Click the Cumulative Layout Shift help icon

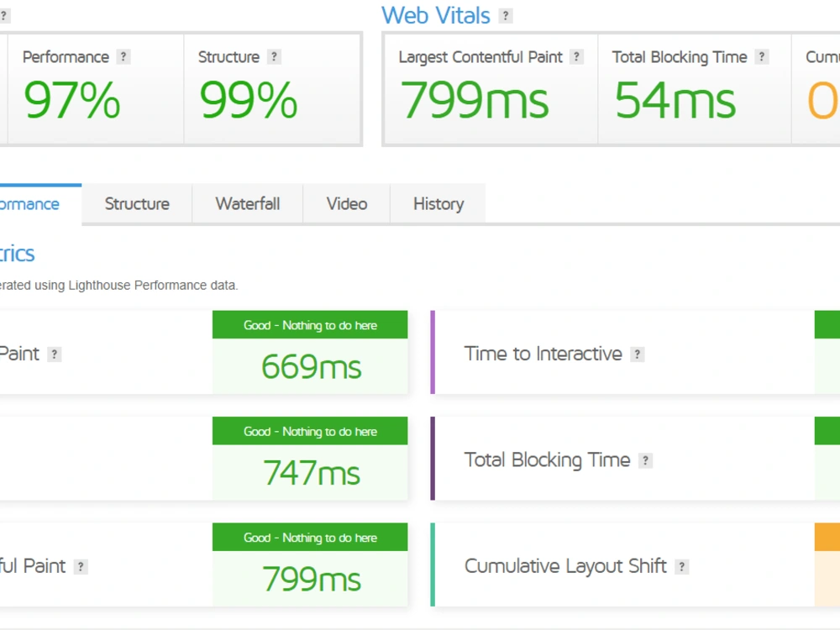(x=681, y=567)
